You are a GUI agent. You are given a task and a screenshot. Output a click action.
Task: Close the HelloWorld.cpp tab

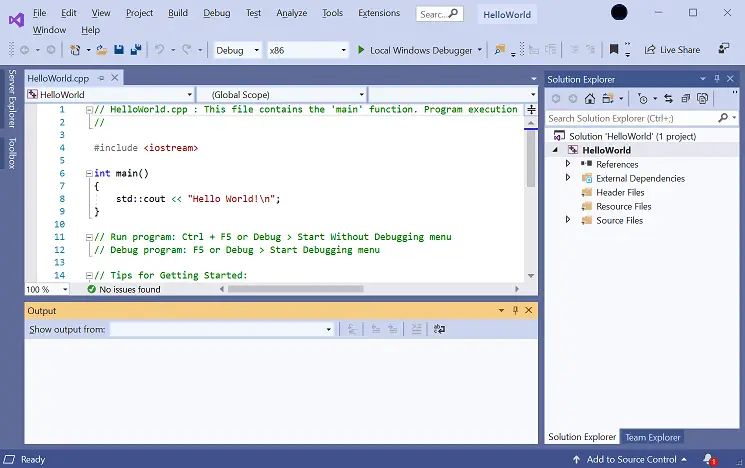115,78
